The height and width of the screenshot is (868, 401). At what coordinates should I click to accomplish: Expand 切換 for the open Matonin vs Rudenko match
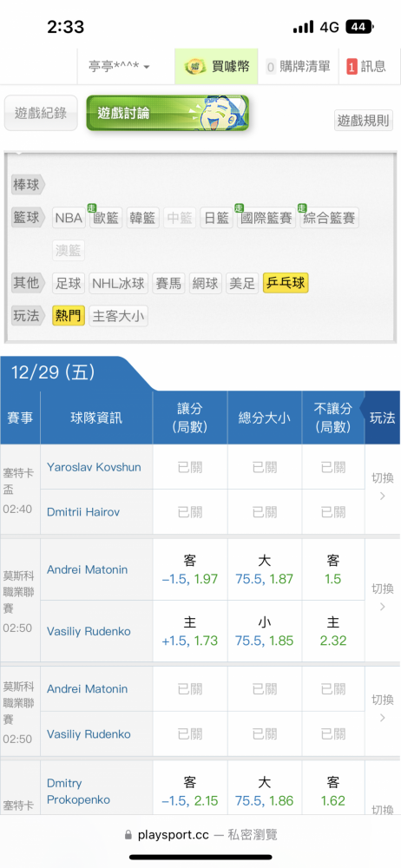382,597
